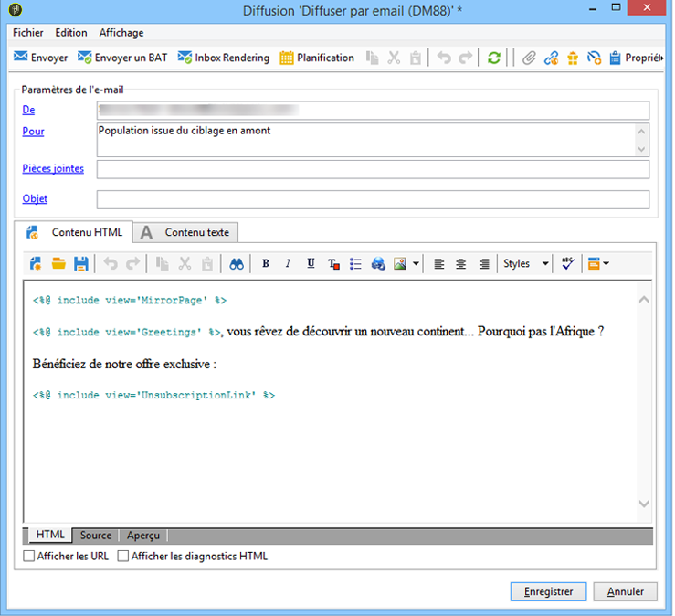The image size is (675, 616).
Task: Toggle italic formatting
Action: click(288, 263)
